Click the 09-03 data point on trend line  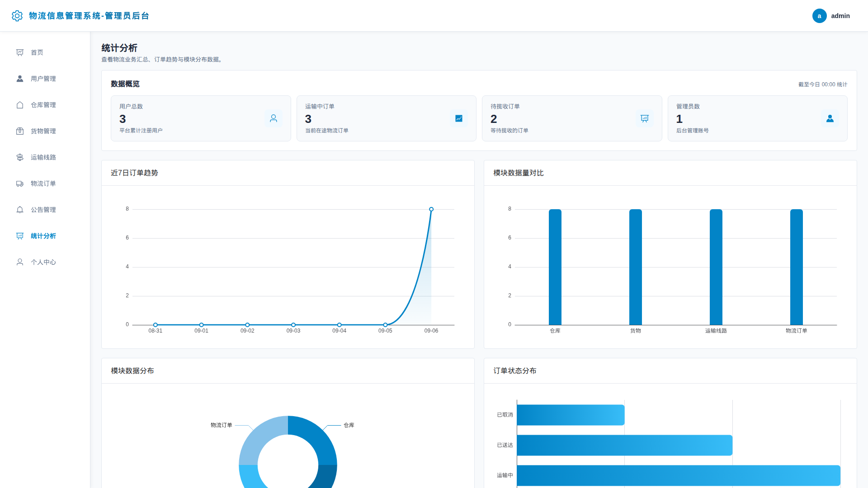[293, 325]
